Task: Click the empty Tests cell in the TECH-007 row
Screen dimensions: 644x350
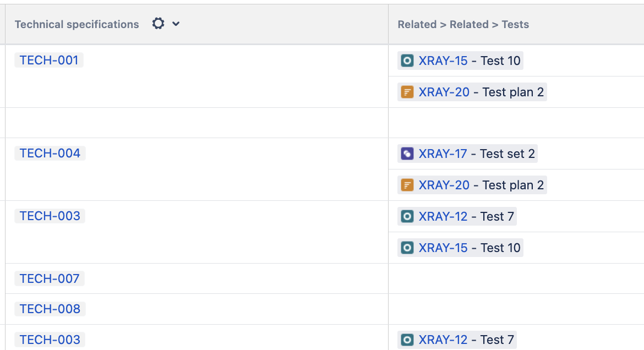Action: (515, 279)
